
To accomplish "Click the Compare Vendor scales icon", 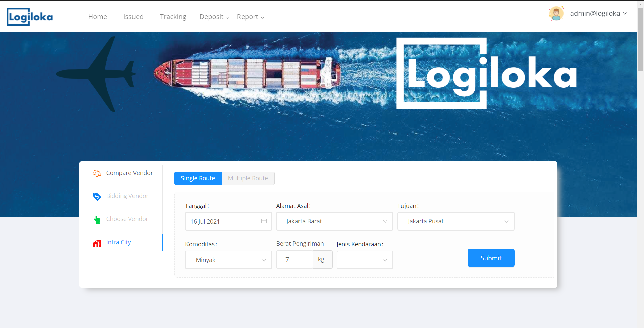I will coord(97,173).
